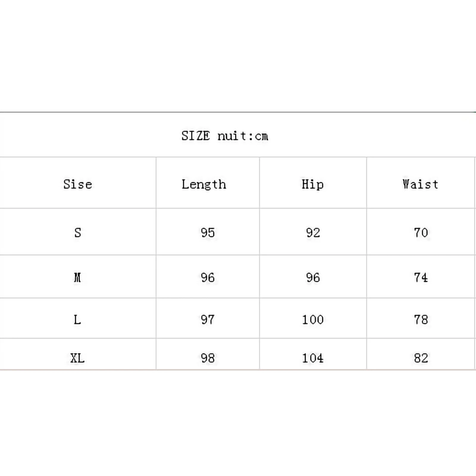Click the XL row label

click(77, 358)
